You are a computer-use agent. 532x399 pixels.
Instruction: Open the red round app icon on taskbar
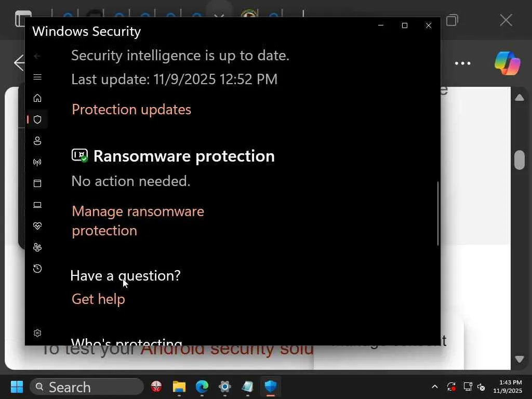pyautogui.click(x=156, y=387)
